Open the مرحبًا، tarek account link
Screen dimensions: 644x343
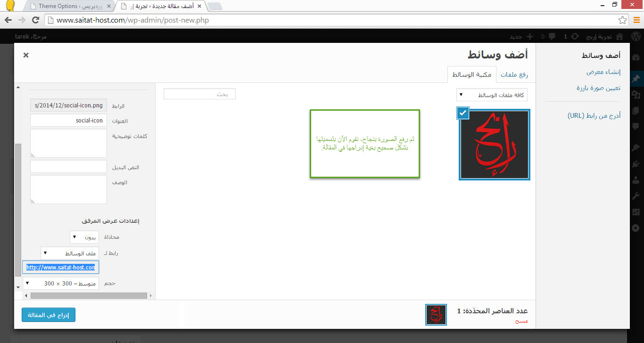pyautogui.click(x=30, y=36)
